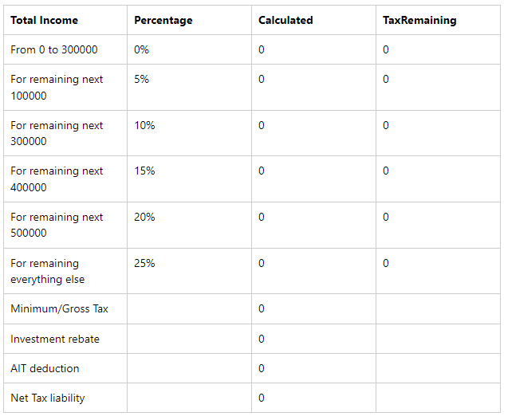The image size is (508, 420).
Task: Select the 'For remaining next 500000' cell
Action: pyautogui.click(x=57, y=225)
